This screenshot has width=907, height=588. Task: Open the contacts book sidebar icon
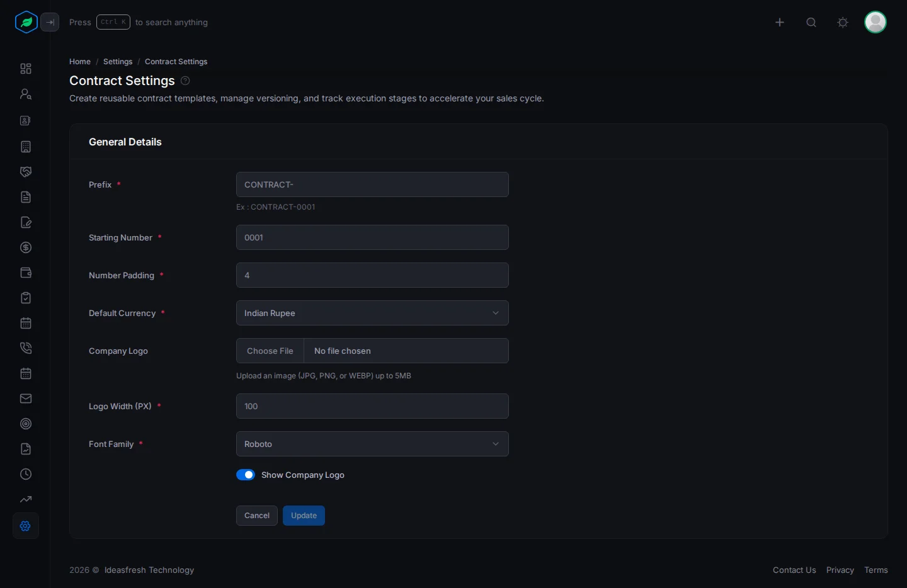click(x=26, y=120)
